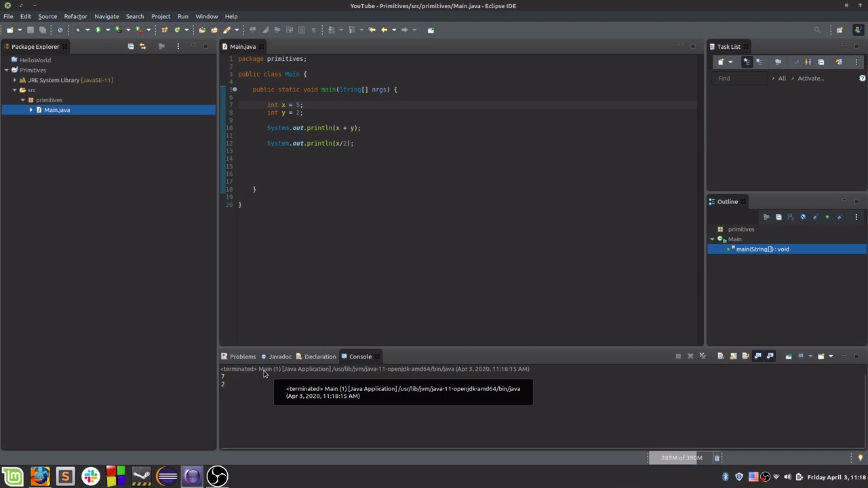
Task: Click the Back navigation arrow in toolbar
Action: [x=384, y=30]
